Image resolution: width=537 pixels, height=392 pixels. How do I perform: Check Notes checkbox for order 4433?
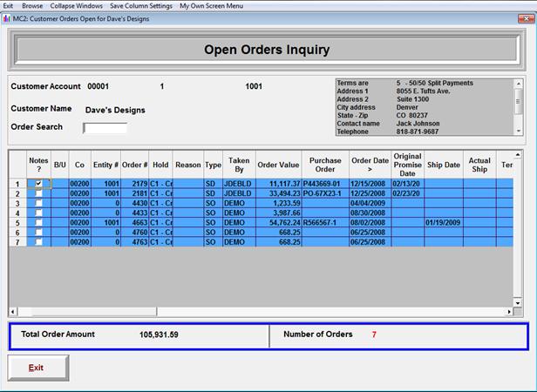[38, 213]
